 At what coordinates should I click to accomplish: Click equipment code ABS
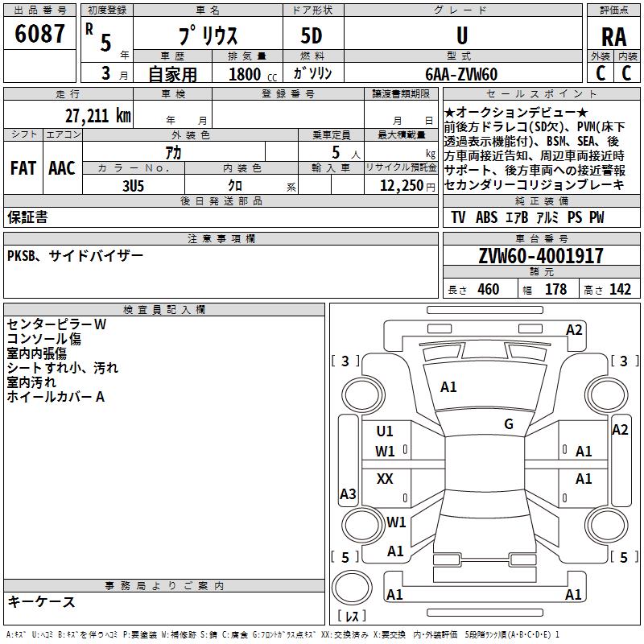[486, 217]
